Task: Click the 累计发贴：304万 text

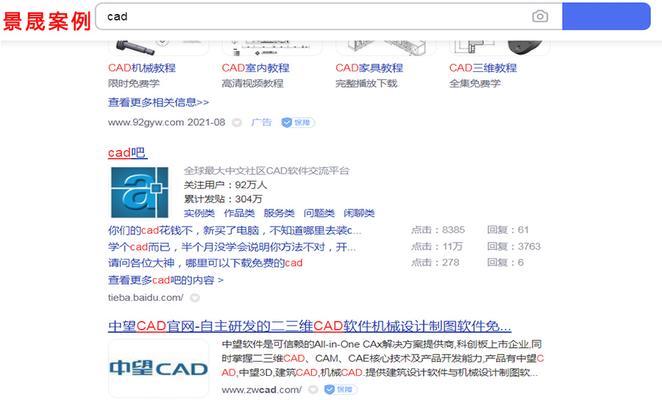Action: coord(223,199)
